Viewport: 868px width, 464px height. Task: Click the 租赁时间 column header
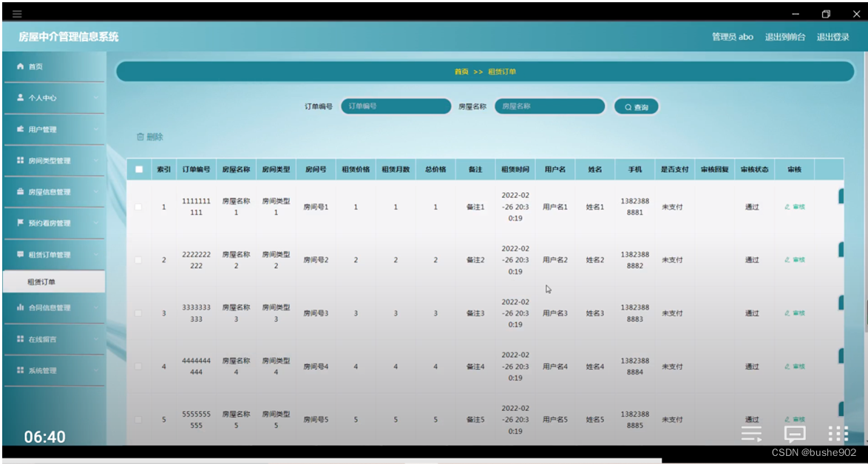click(515, 170)
